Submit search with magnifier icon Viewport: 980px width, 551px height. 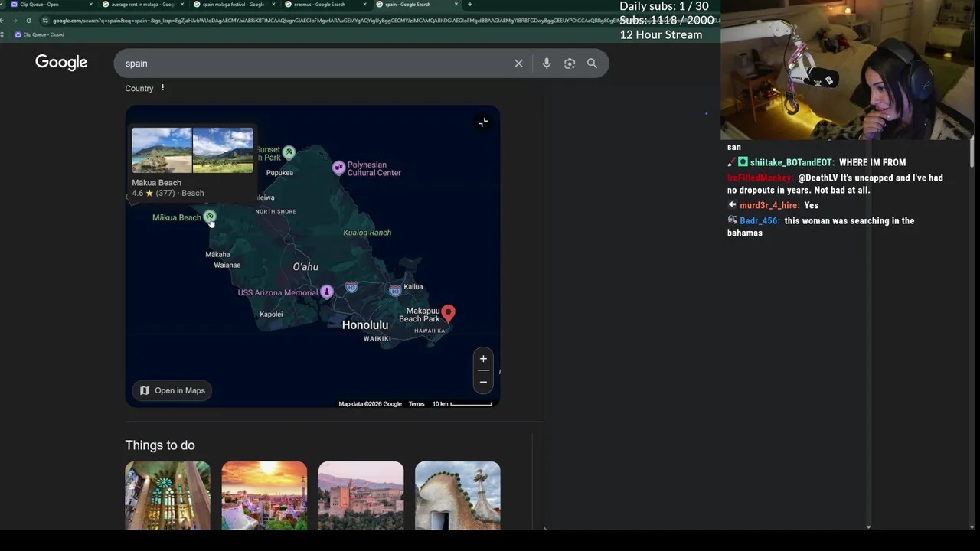pyautogui.click(x=592, y=64)
